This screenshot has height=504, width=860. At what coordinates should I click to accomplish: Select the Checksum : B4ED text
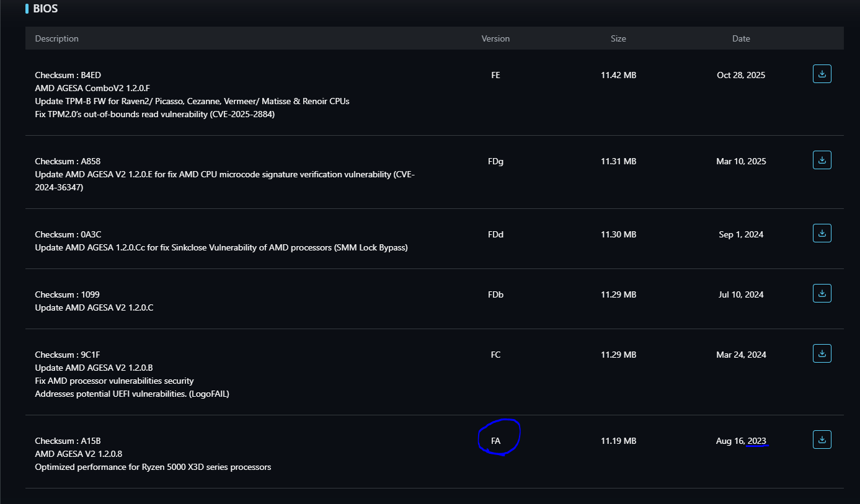click(68, 75)
